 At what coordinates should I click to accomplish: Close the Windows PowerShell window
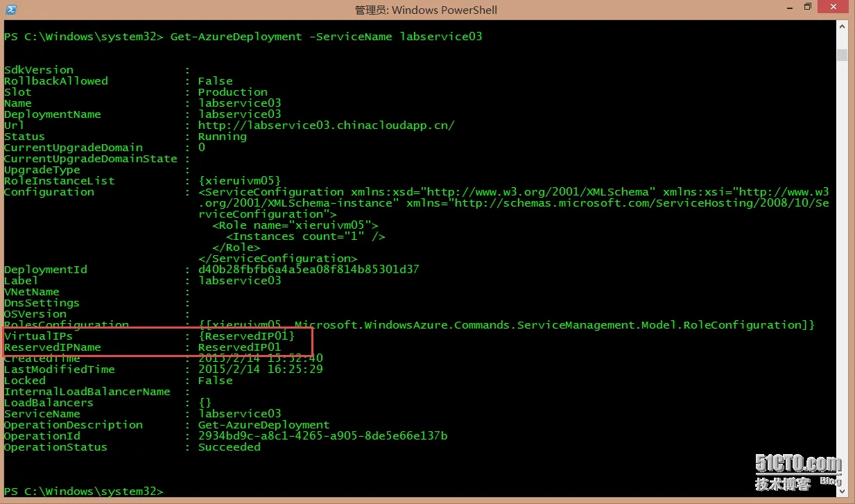click(835, 8)
